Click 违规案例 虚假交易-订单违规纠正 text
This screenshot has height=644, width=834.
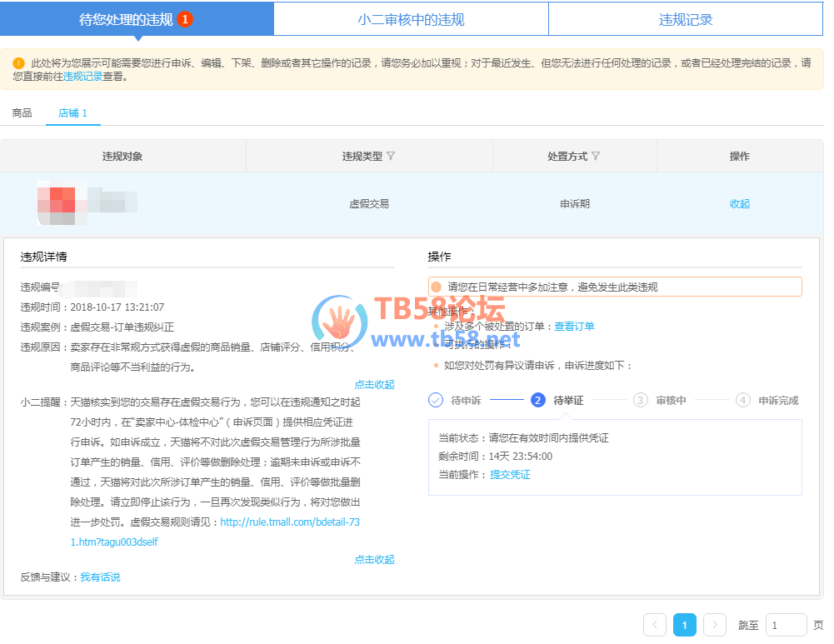[x=97, y=327]
